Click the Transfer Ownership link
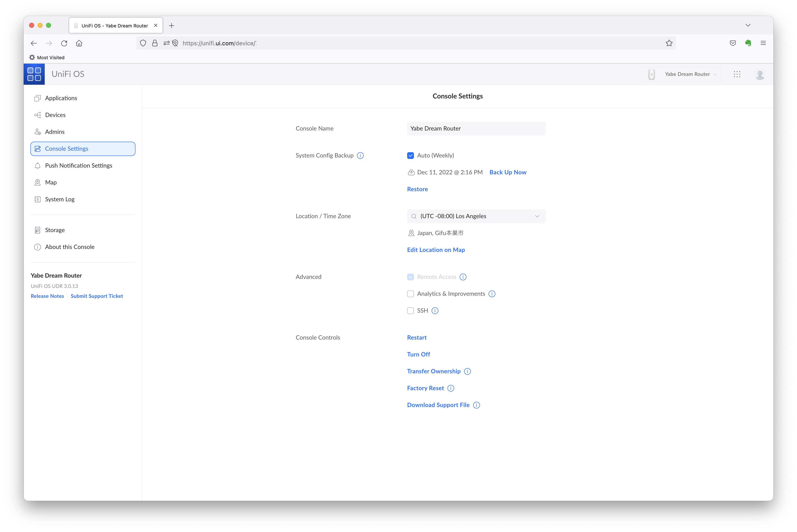Viewport: 797px width, 532px height. pyautogui.click(x=434, y=372)
